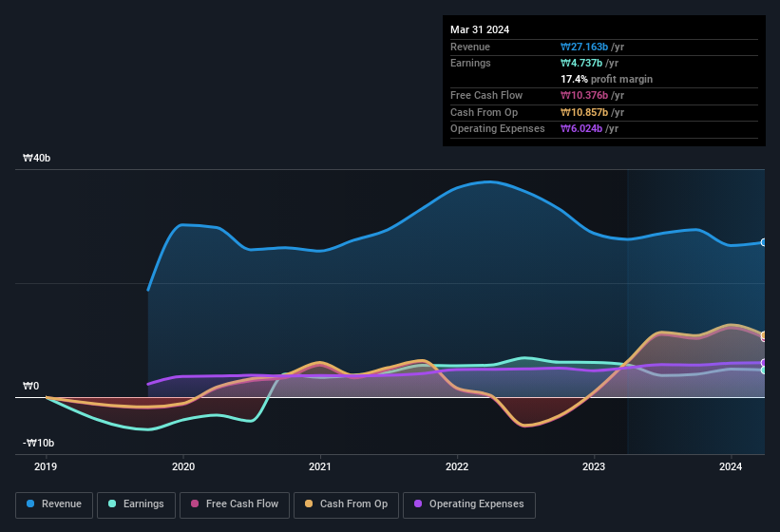Toggle the Cash From Op legend button
This screenshot has height=532, width=780.
[346, 504]
